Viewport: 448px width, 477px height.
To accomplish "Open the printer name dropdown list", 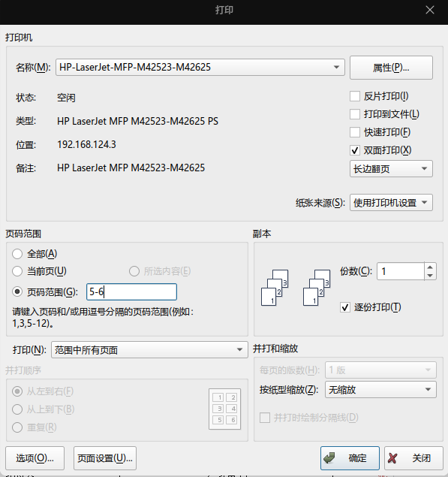I will coord(200,67).
